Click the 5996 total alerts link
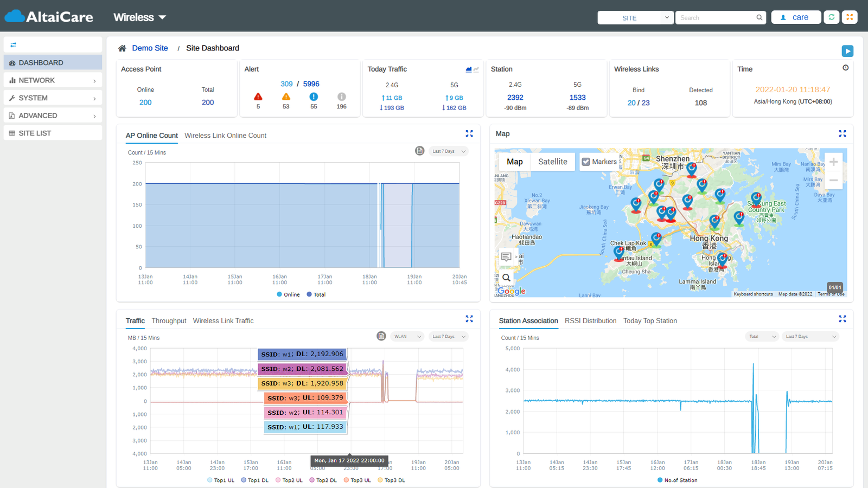Image resolution: width=868 pixels, height=488 pixels. click(x=311, y=84)
